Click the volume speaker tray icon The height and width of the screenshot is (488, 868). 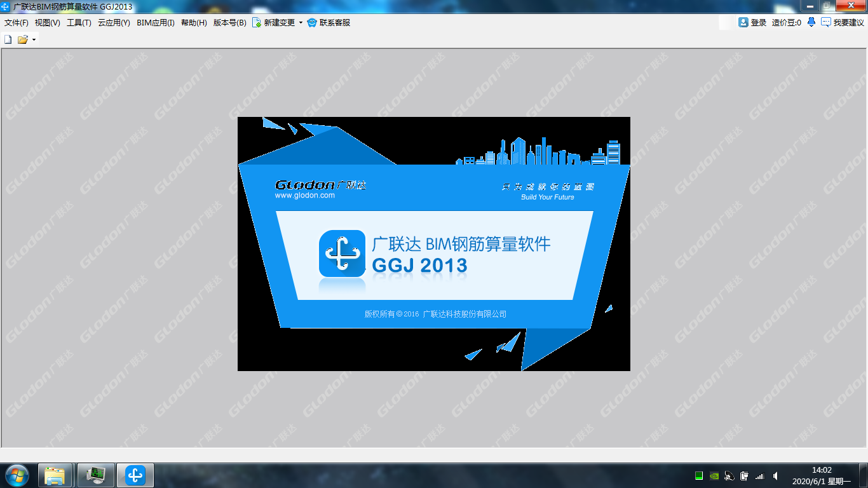(775, 475)
